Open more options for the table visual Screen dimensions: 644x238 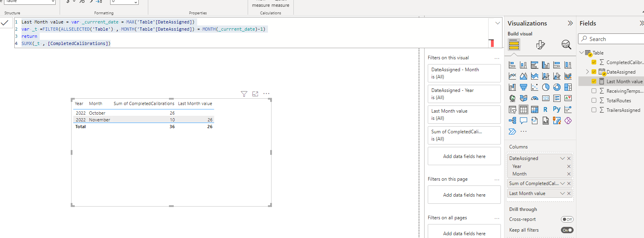coord(266,94)
